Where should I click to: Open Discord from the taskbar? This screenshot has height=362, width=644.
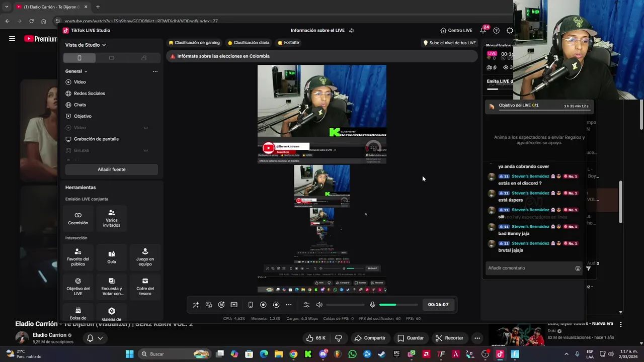coord(323,354)
